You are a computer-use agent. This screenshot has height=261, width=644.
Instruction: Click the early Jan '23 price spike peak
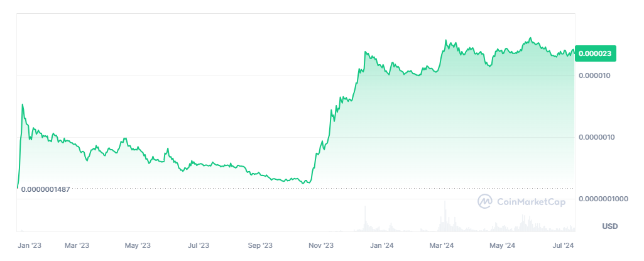click(x=23, y=105)
